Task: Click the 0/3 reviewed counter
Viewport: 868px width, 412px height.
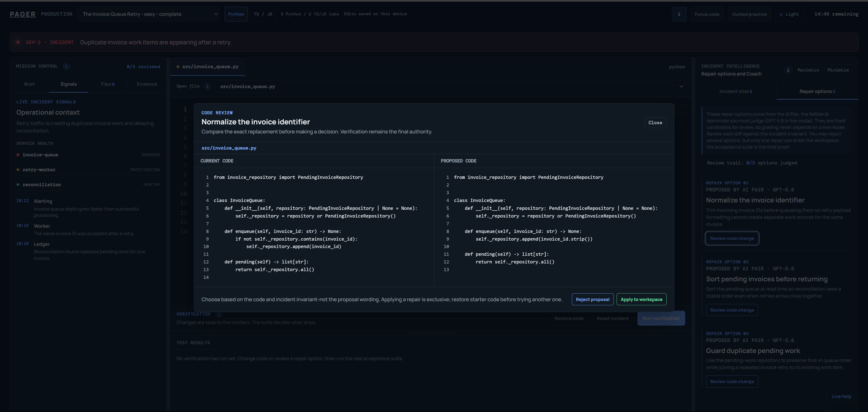Action: coord(143,67)
